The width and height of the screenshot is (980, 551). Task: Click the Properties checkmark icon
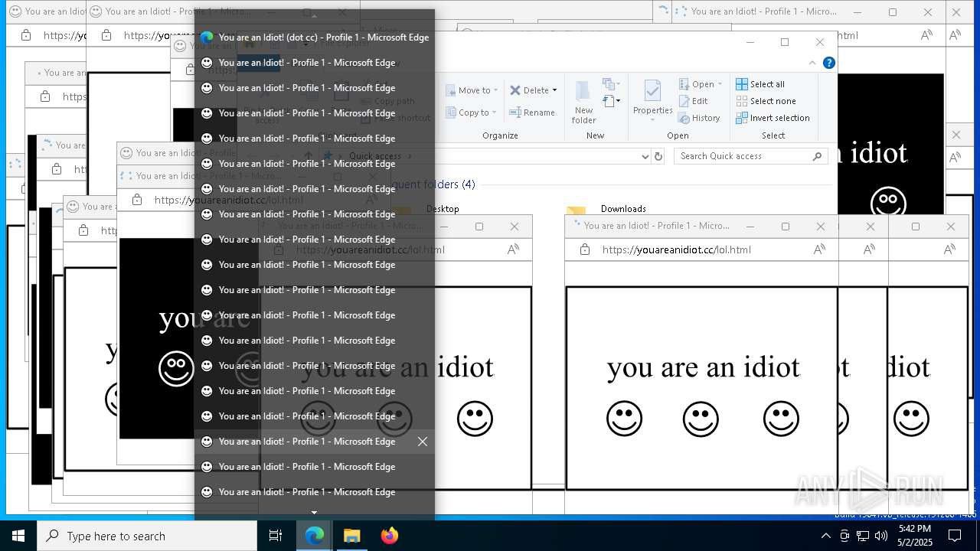pos(652,91)
